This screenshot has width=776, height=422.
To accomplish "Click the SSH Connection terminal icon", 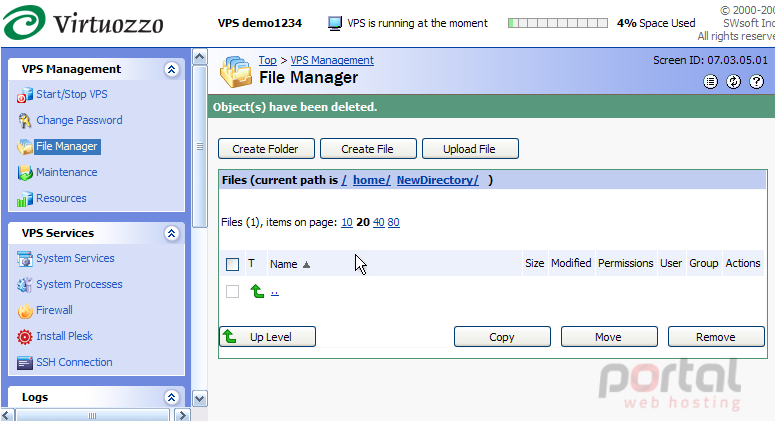I will [x=24, y=363].
